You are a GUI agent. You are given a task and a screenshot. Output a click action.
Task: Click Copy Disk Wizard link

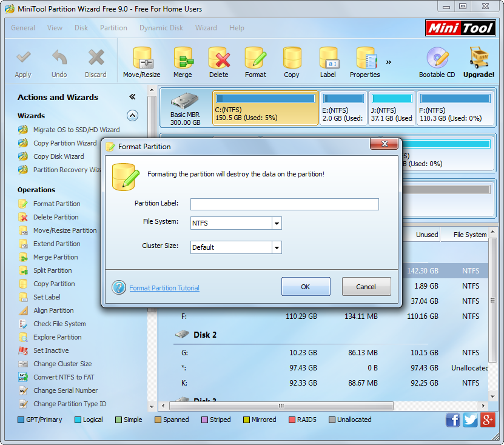(58, 156)
